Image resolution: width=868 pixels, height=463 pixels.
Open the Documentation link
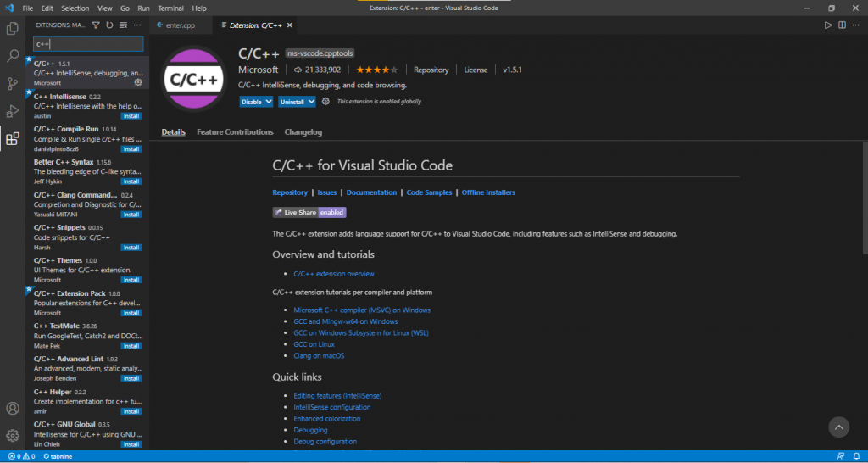pos(371,192)
